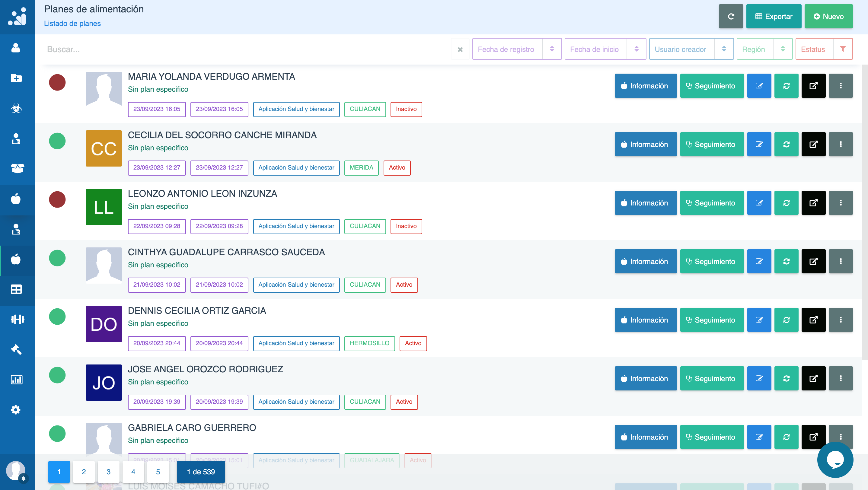Click the reload button in header
The image size is (868, 490).
(x=730, y=17)
